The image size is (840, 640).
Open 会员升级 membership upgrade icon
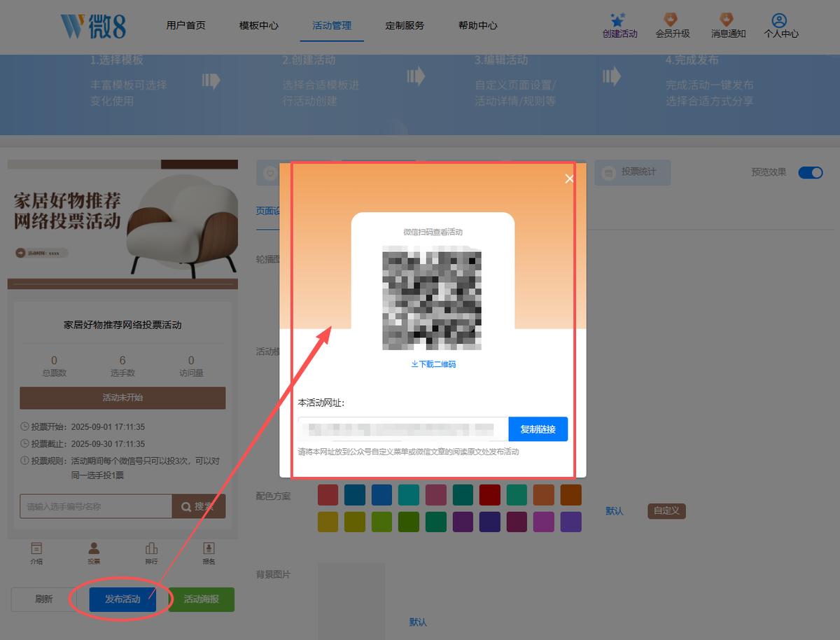click(672, 20)
